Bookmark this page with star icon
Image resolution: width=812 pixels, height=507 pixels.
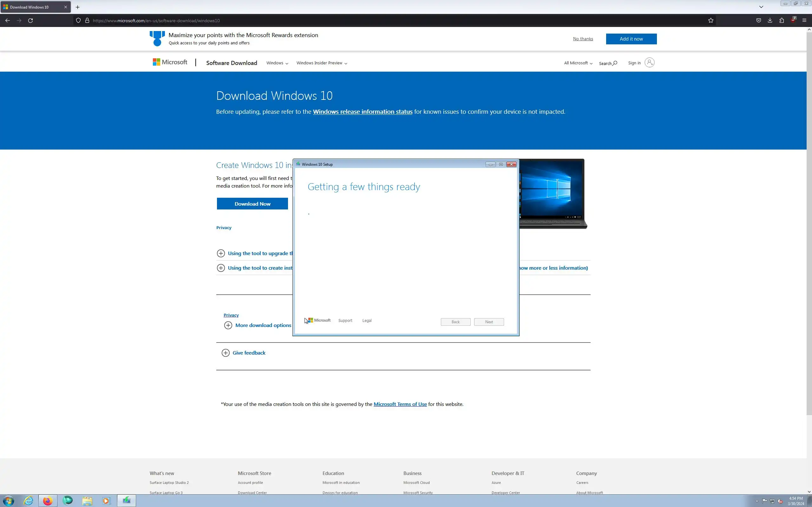[x=711, y=21]
